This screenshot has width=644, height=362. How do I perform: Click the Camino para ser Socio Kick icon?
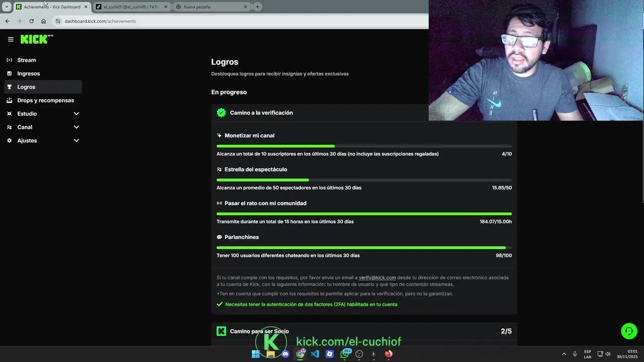pos(221,331)
